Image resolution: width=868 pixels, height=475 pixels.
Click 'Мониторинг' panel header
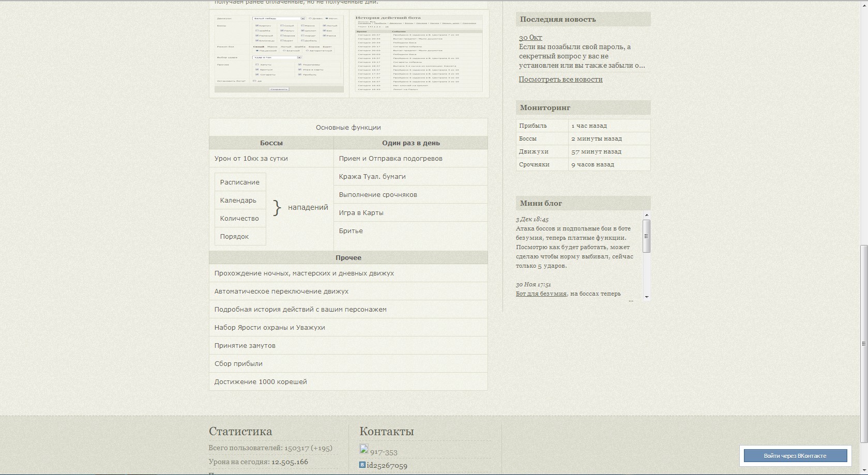[583, 108]
